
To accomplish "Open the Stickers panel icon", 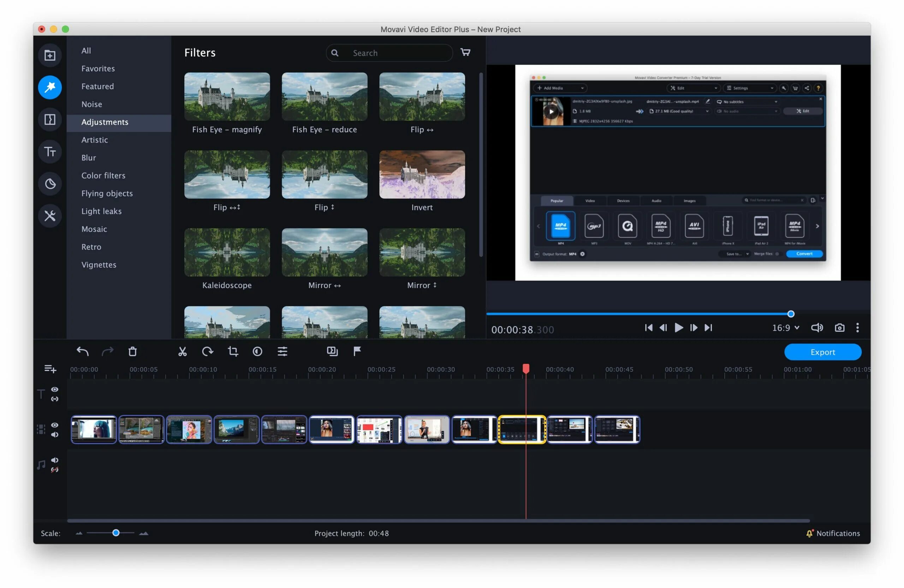I will 50,184.
